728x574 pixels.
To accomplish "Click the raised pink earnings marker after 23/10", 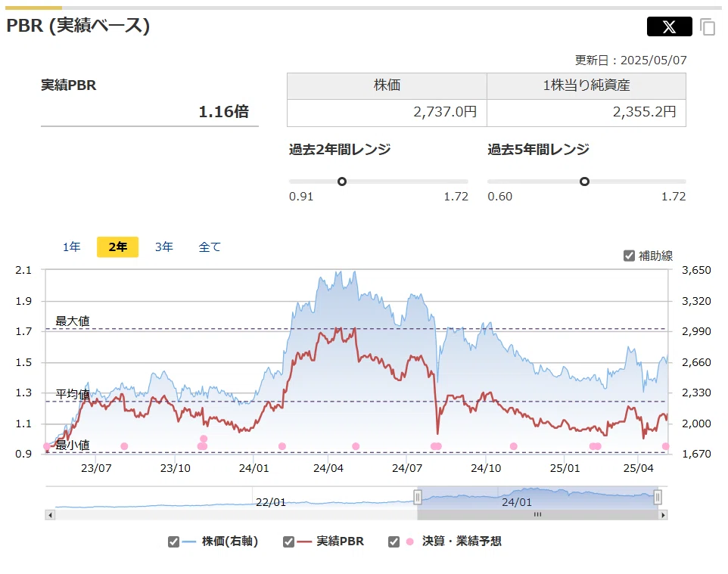I will pos(204,439).
